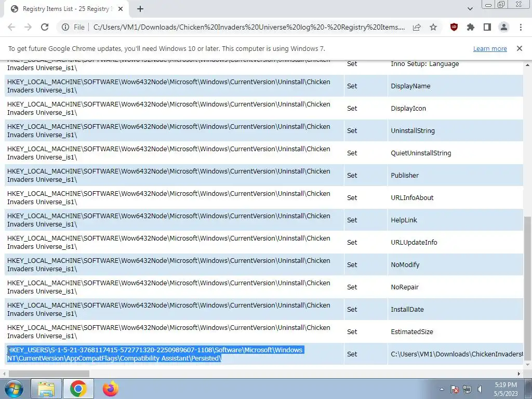Open Chrome profile avatar

pyautogui.click(x=504, y=27)
